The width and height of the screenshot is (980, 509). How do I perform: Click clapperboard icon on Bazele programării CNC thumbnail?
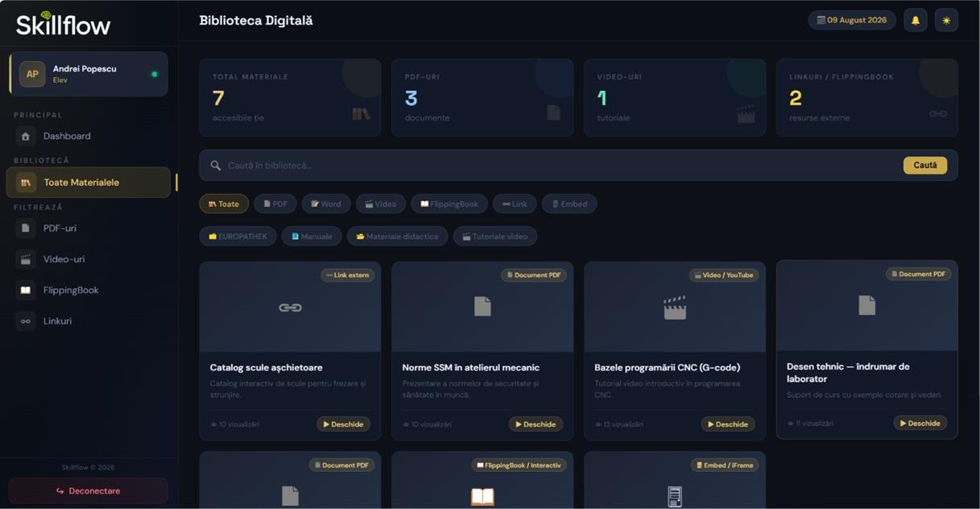point(675,307)
